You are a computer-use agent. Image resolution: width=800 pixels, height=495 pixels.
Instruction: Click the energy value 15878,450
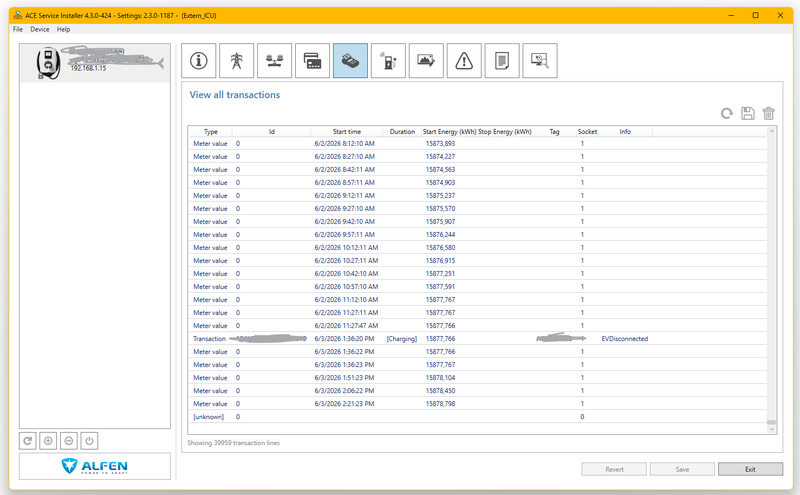point(440,391)
